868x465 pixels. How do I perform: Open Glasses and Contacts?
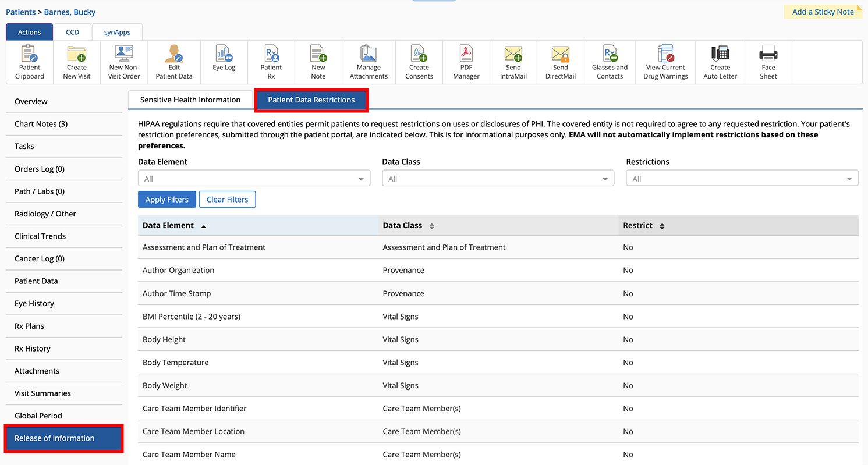coord(610,62)
